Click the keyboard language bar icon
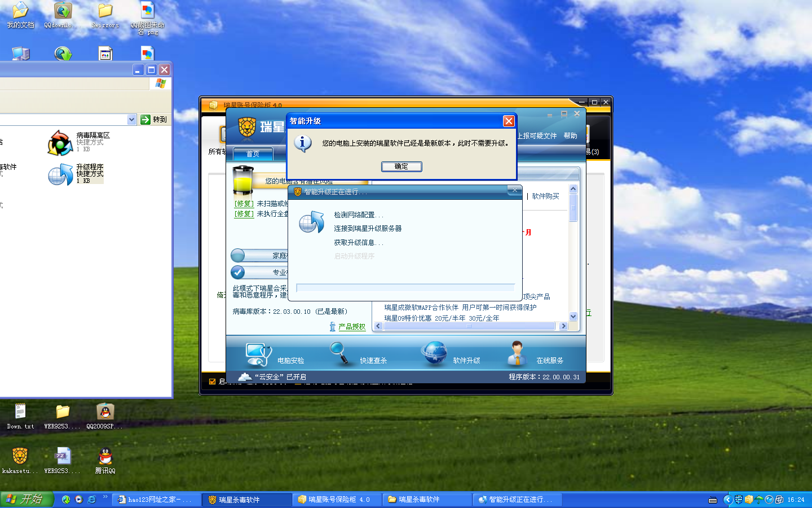This screenshot has height=508, width=812. (713, 500)
